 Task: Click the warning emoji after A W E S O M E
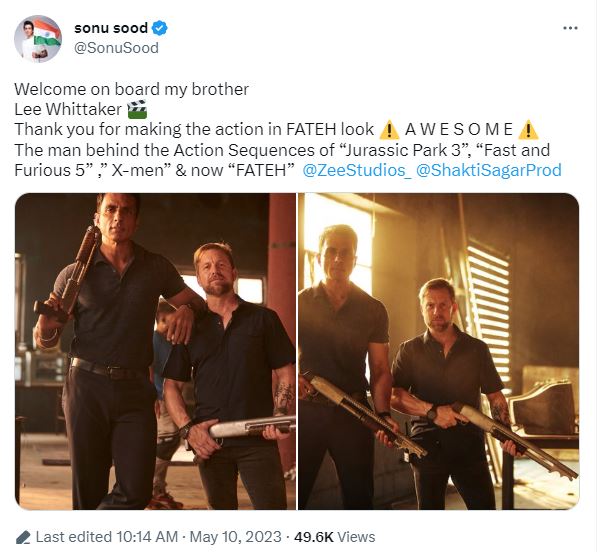tap(529, 129)
